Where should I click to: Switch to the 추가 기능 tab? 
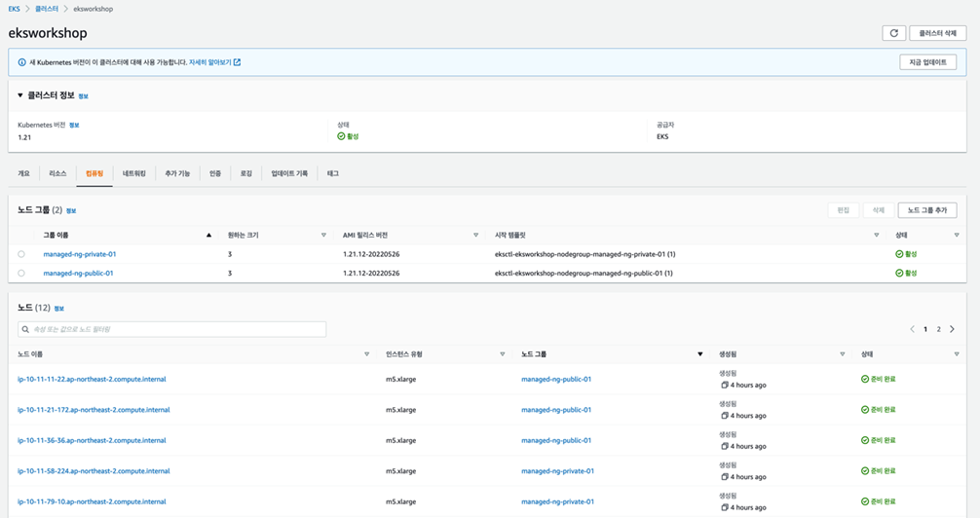pos(177,173)
